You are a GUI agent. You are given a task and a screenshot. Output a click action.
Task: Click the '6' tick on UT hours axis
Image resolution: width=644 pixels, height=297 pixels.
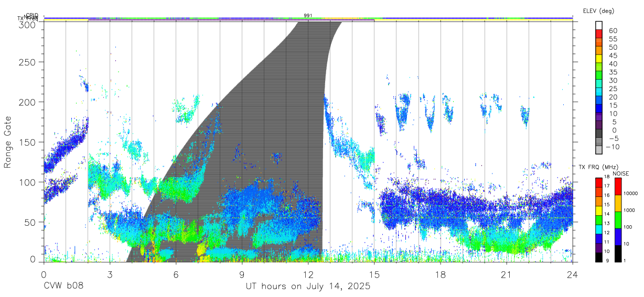[176, 275]
